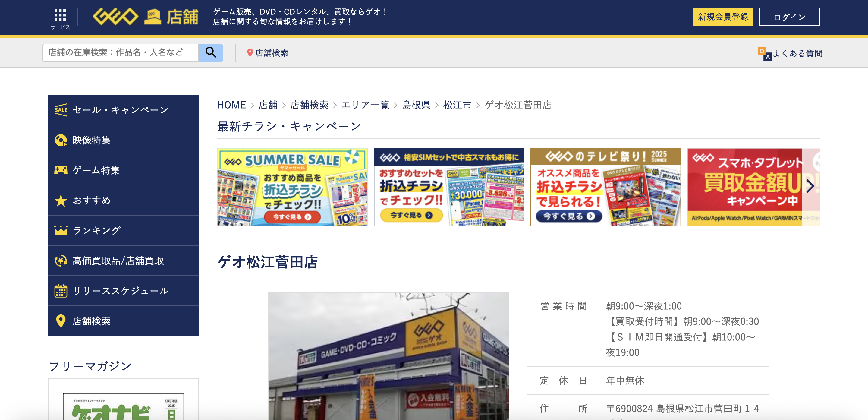Click 今すぐ見る on SUMMER SALE banner
This screenshot has height=420, width=868.
[x=292, y=217]
